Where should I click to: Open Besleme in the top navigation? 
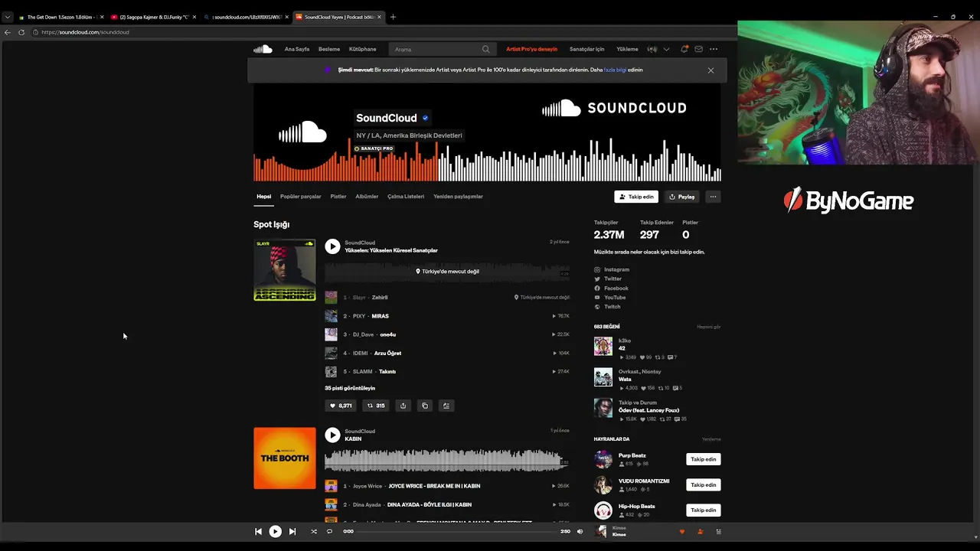point(329,49)
